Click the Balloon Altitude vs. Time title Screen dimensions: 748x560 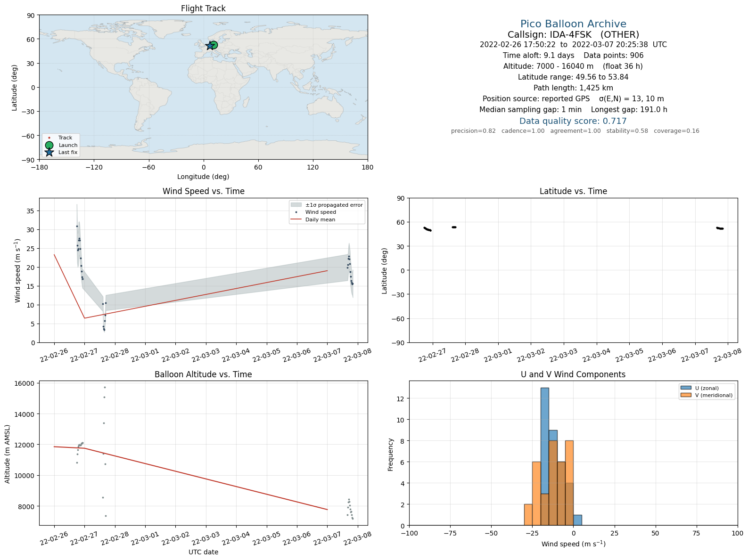203,374
